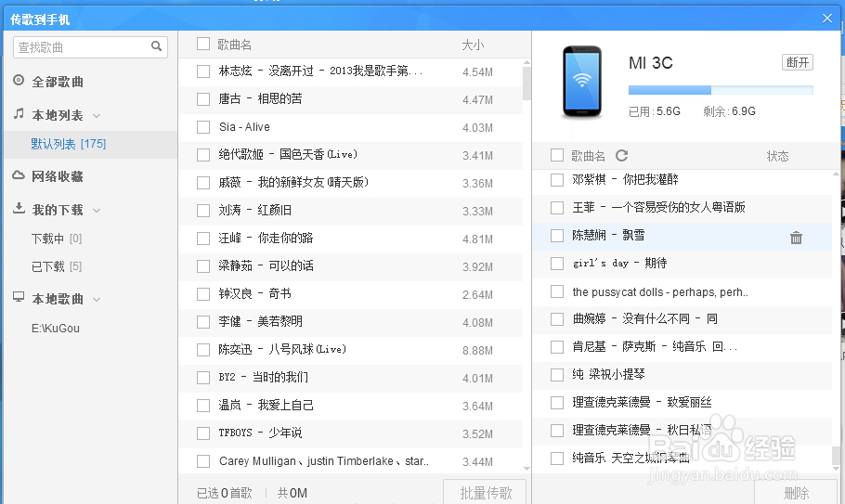Select phone song 纯 梁祝小提琴
This screenshot has width=845, height=504.
tap(682, 375)
